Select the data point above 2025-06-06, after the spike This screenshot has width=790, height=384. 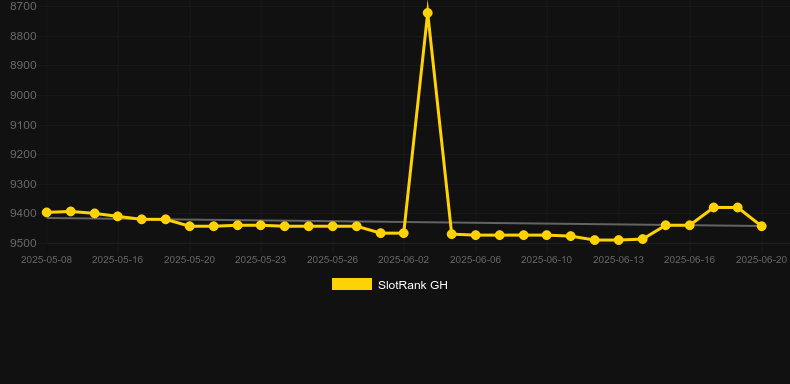pos(476,235)
